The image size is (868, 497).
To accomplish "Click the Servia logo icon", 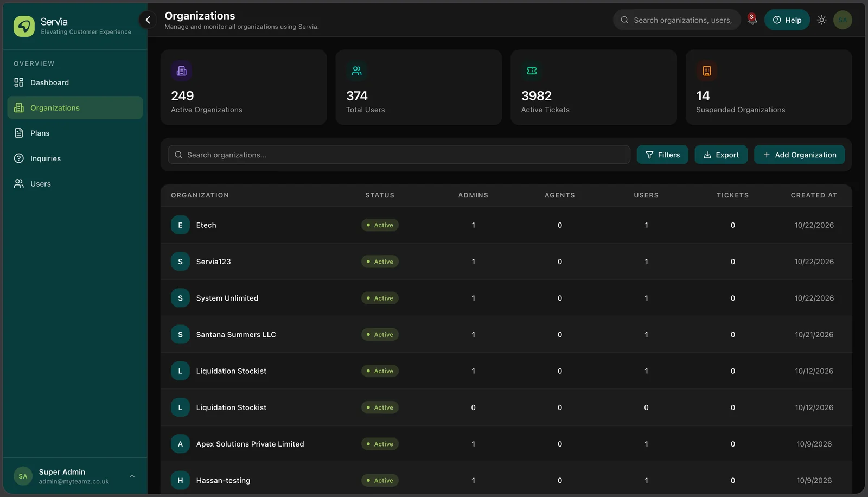I will coord(24,26).
